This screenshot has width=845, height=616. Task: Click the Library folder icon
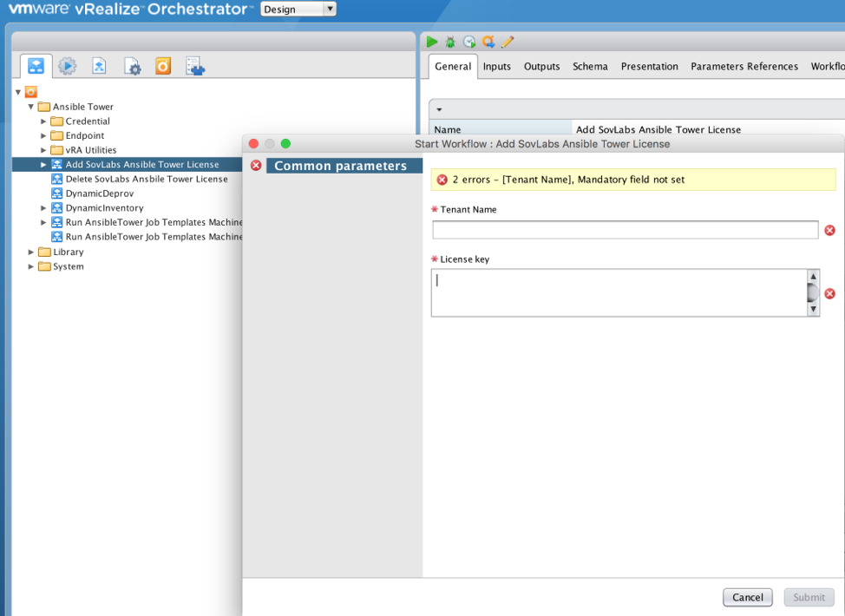[44, 252]
